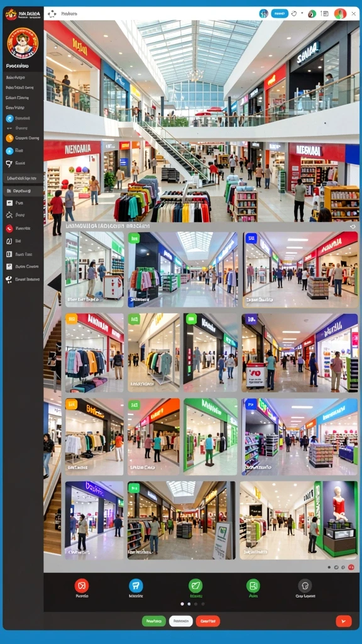The height and width of the screenshot is (644, 362).
Task: Open thumbnail with red store sign and pastel shirts
Action: click(94, 352)
